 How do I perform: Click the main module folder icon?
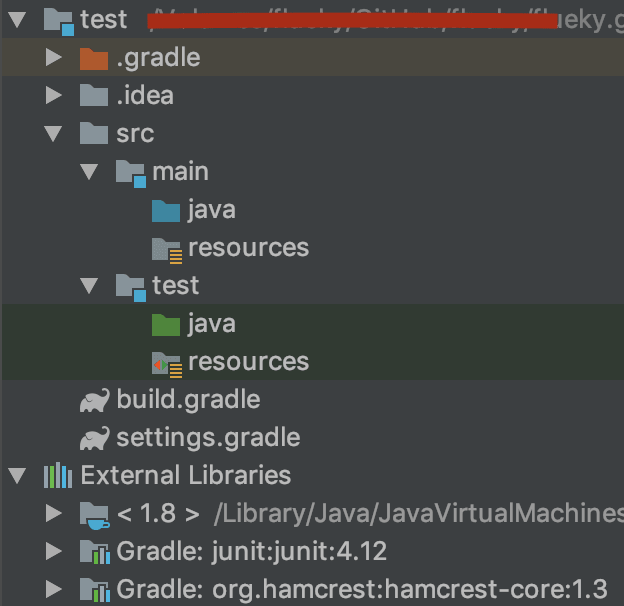click(131, 173)
